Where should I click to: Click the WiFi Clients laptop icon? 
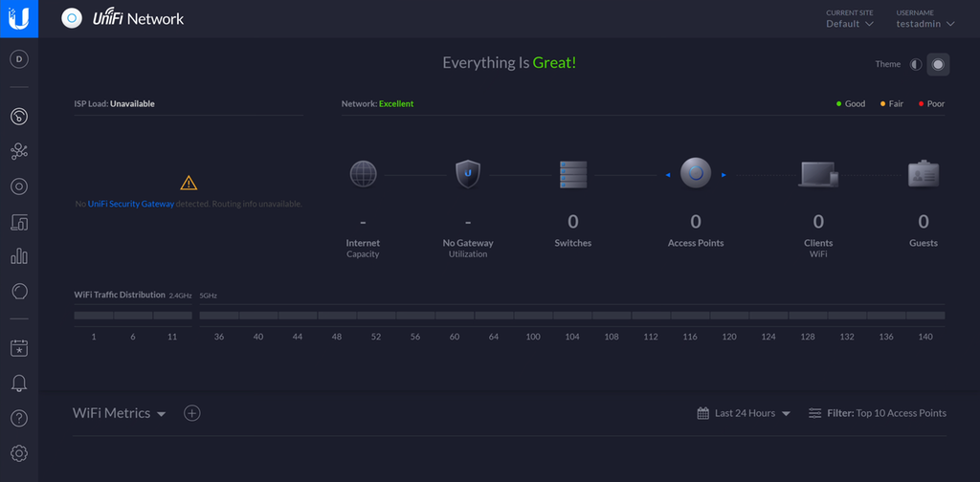[818, 174]
